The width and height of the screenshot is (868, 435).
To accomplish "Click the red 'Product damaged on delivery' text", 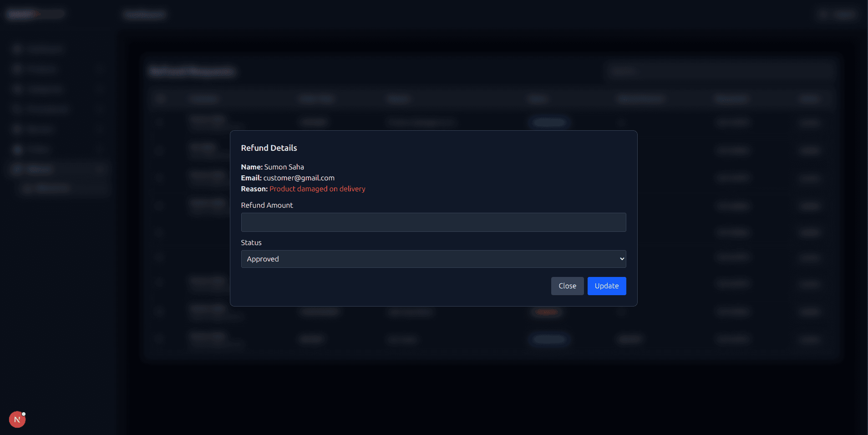I will tap(317, 189).
